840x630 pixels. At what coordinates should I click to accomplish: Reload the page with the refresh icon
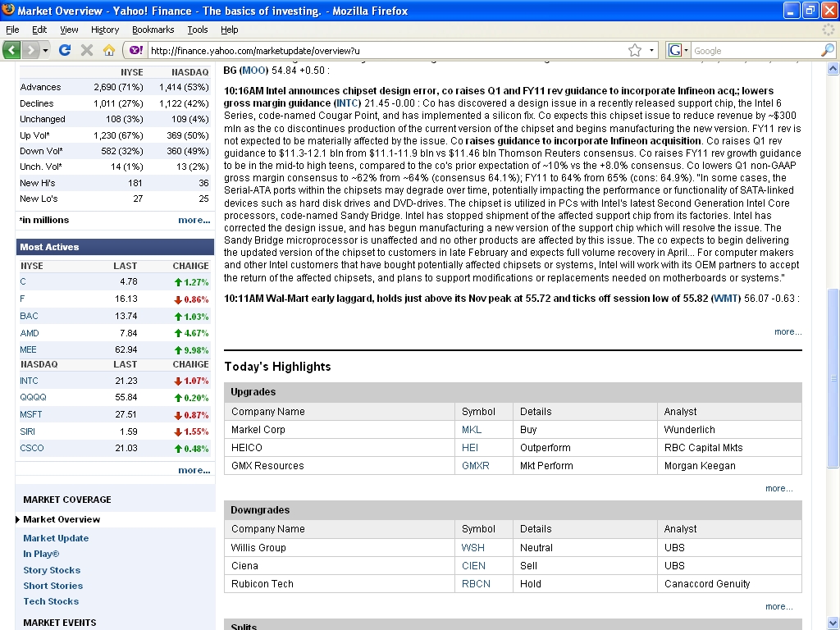65,50
